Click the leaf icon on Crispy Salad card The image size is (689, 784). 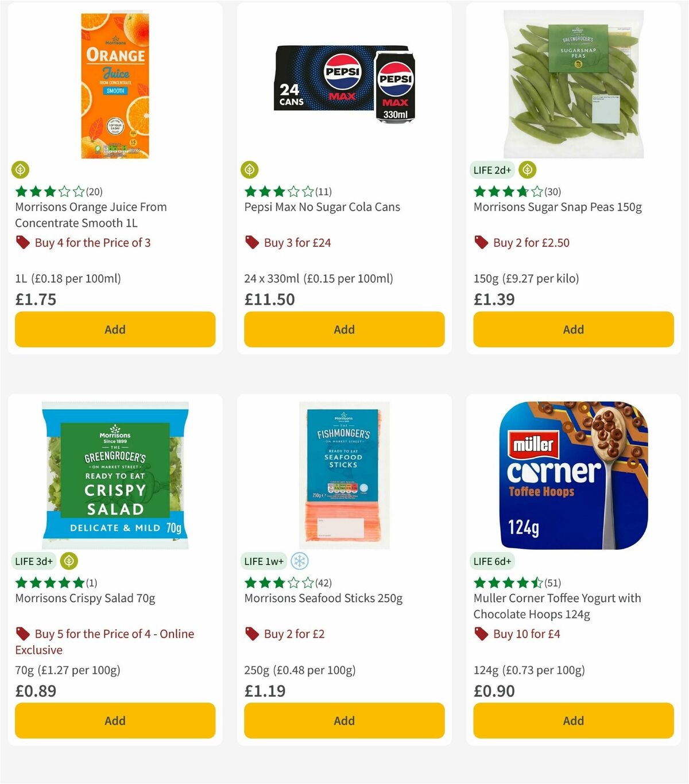(69, 561)
